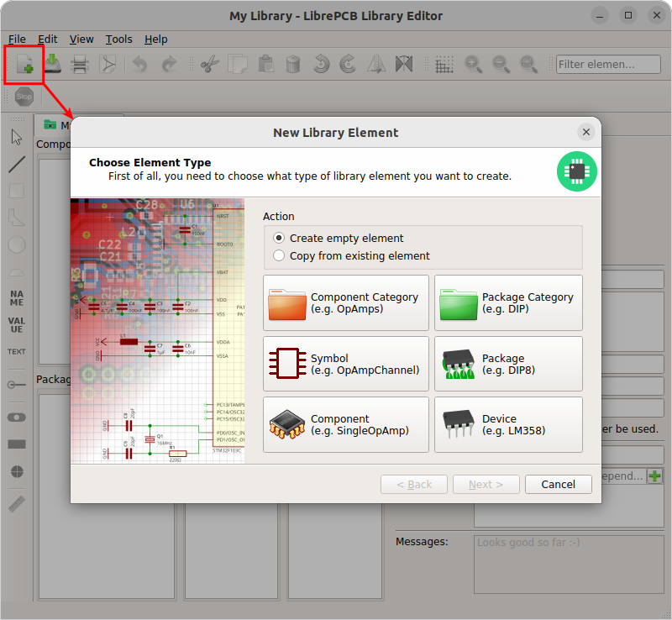The image size is (672, 620).
Task: Select the Add Pin tool
Action: [x=17, y=385]
